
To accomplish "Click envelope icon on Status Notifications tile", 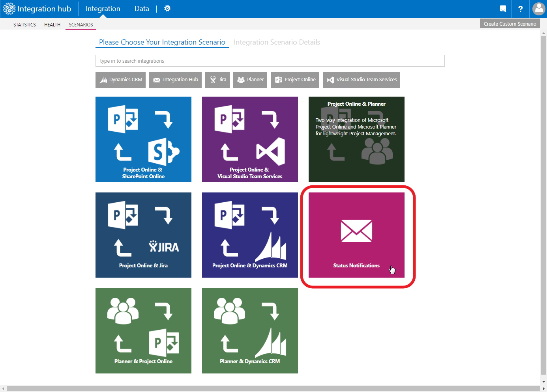I will pos(356,231).
